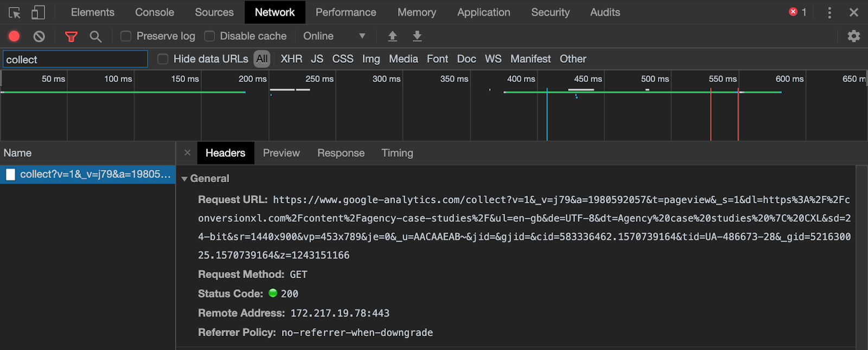The width and height of the screenshot is (868, 350).
Task: Check Hide data URLs checkbox
Action: coord(163,59)
